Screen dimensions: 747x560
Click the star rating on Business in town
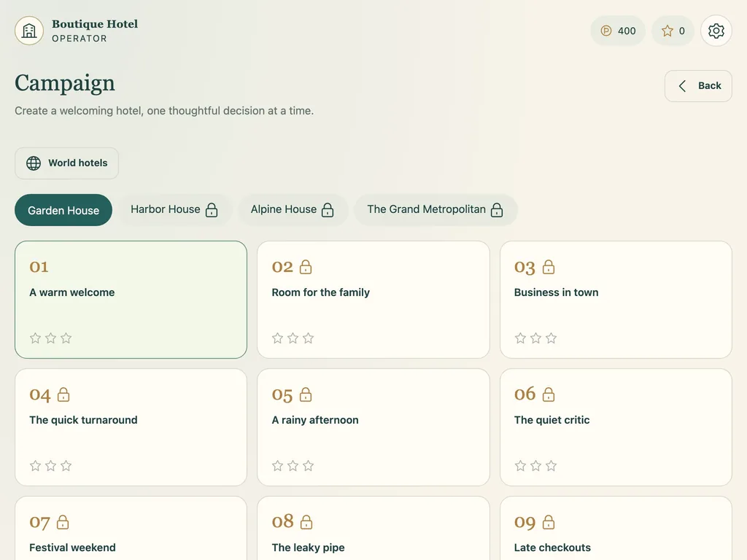[535, 338]
